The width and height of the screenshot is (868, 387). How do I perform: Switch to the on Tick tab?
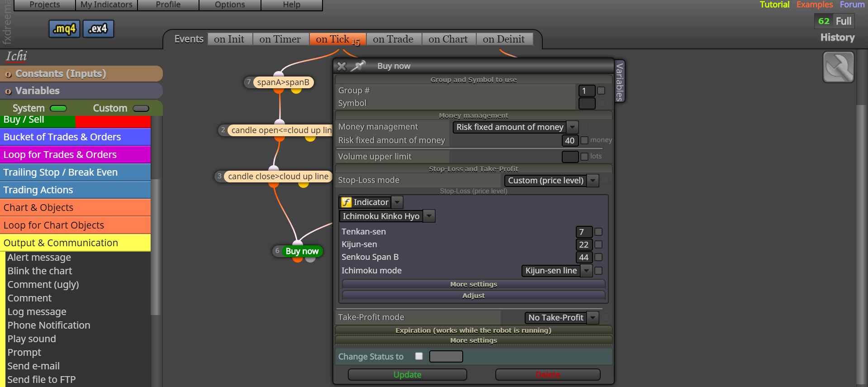point(337,39)
